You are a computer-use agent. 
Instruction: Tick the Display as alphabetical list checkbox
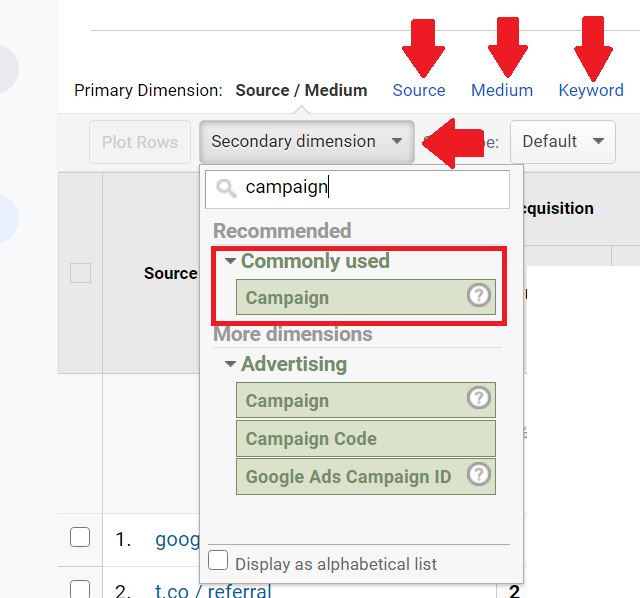coord(218,560)
